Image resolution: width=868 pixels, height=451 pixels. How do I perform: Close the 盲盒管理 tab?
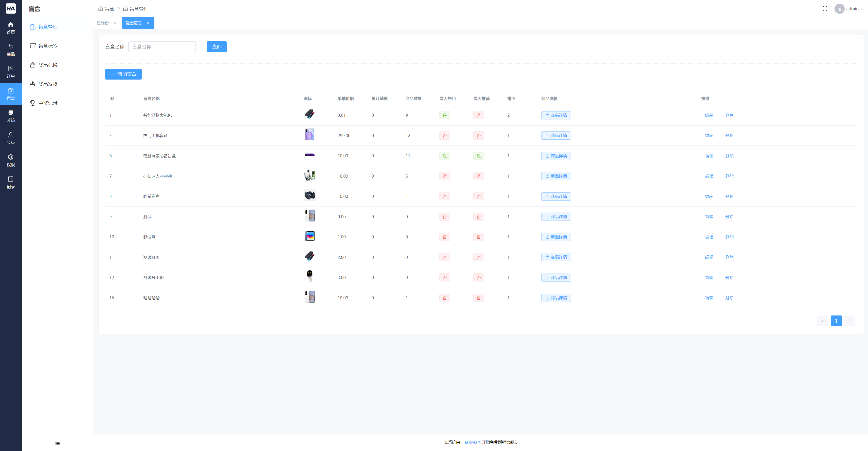pos(148,23)
